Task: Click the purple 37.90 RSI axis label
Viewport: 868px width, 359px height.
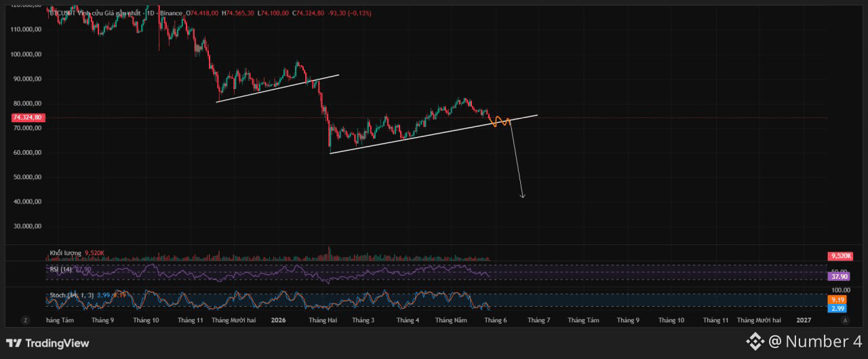Action: point(838,276)
